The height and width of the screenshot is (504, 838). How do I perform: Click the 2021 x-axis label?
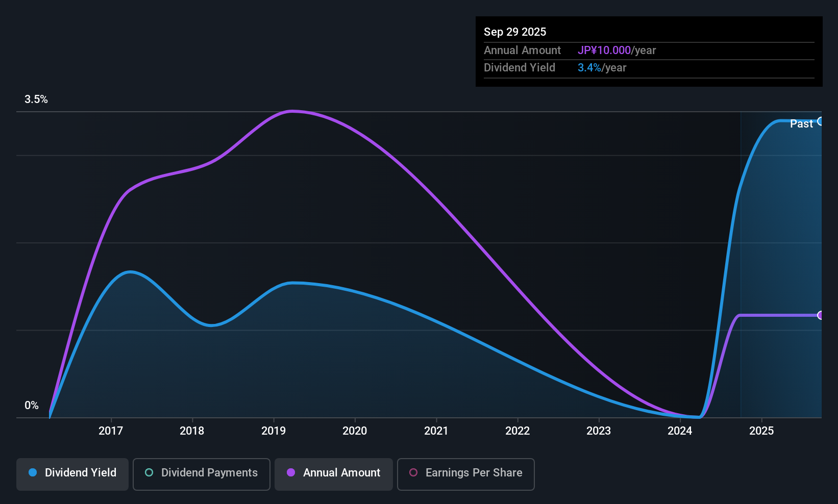(436, 431)
